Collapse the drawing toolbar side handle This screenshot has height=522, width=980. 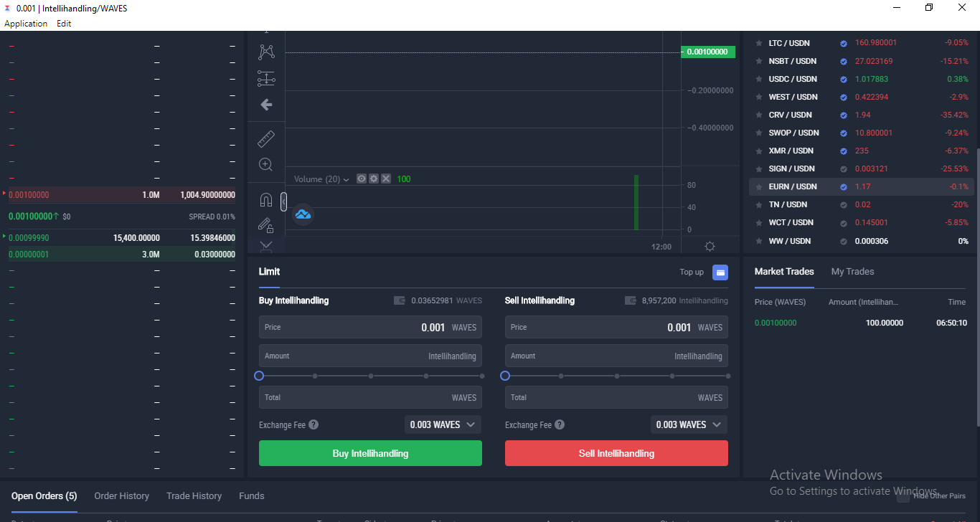pos(283,202)
